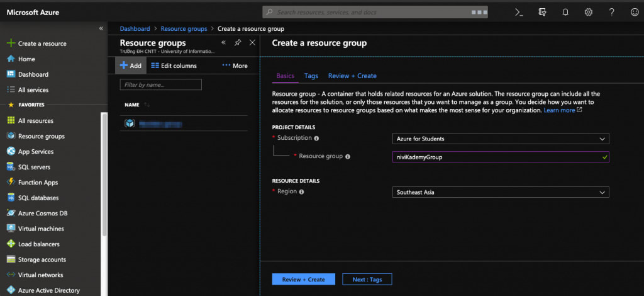Switch to the Basics tab
Image resolution: width=644 pixels, height=296 pixels.
pyautogui.click(x=285, y=76)
